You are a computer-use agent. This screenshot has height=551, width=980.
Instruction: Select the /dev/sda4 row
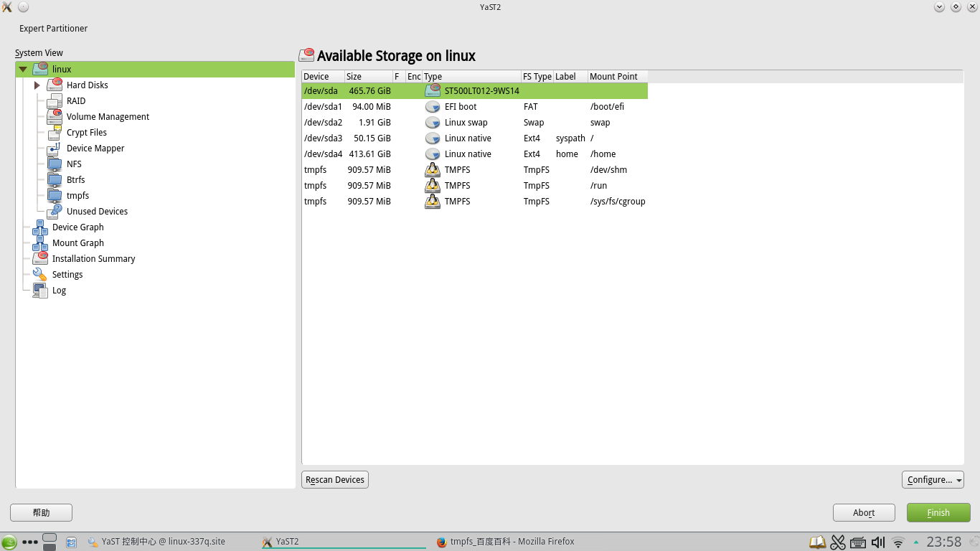tap(475, 154)
